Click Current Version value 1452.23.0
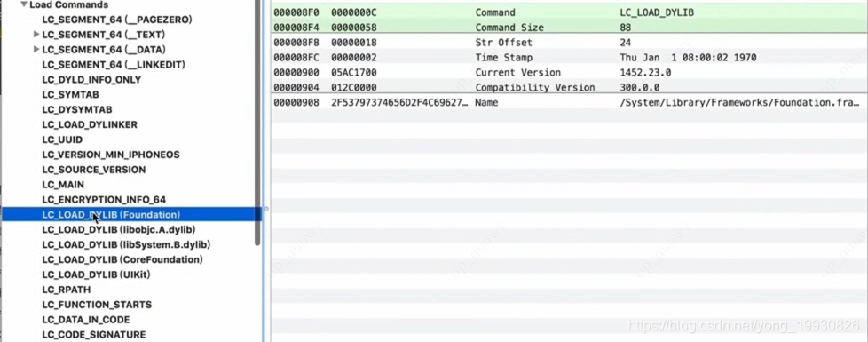The image size is (868, 342). pyautogui.click(x=645, y=73)
